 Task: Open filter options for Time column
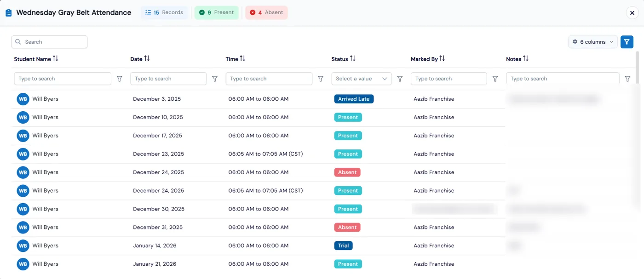(x=321, y=79)
